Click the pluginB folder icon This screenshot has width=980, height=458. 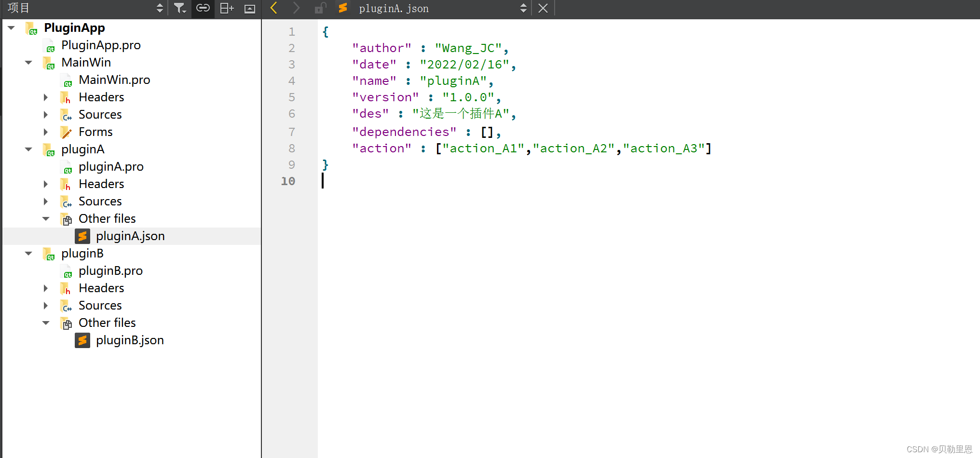pos(49,254)
